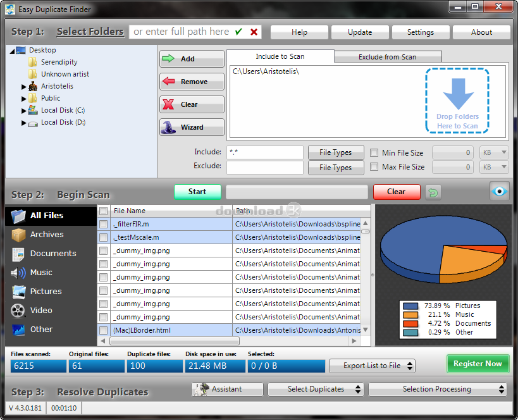Click the Music speaker icon

tap(18, 273)
